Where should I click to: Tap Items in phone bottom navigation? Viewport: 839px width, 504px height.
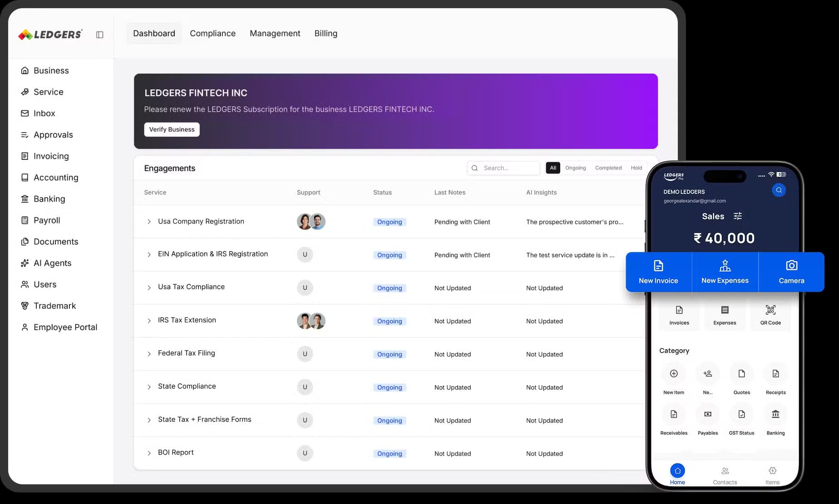[x=772, y=475]
